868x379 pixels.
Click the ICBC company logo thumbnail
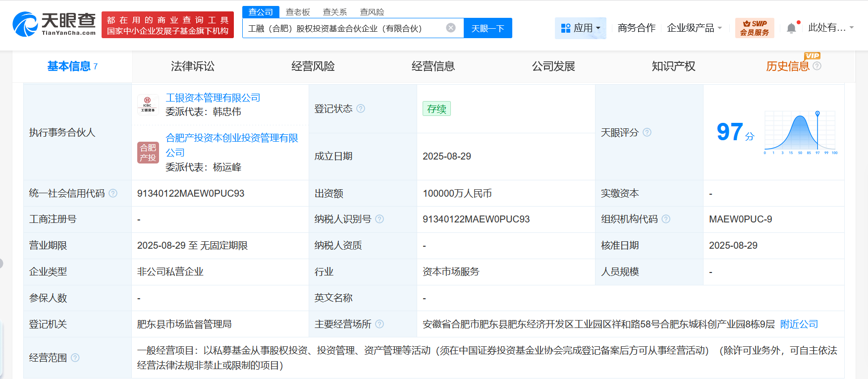(x=148, y=105)
